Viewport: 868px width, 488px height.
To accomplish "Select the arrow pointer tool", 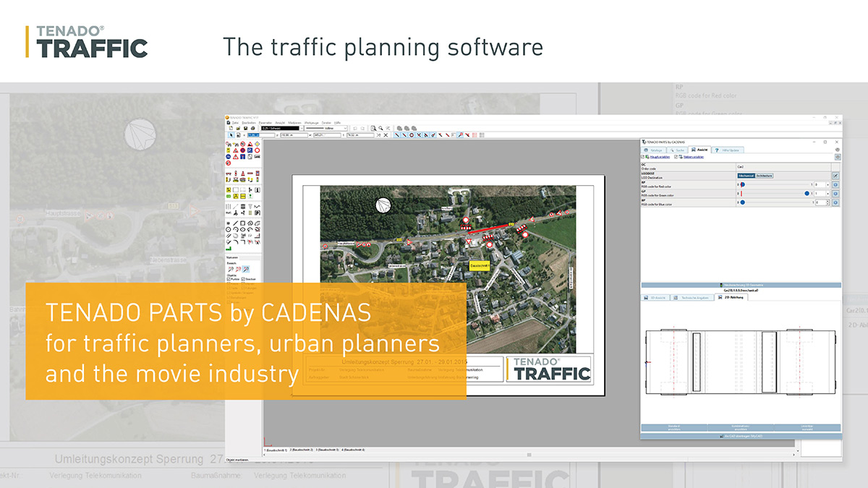I will [231, 135].
